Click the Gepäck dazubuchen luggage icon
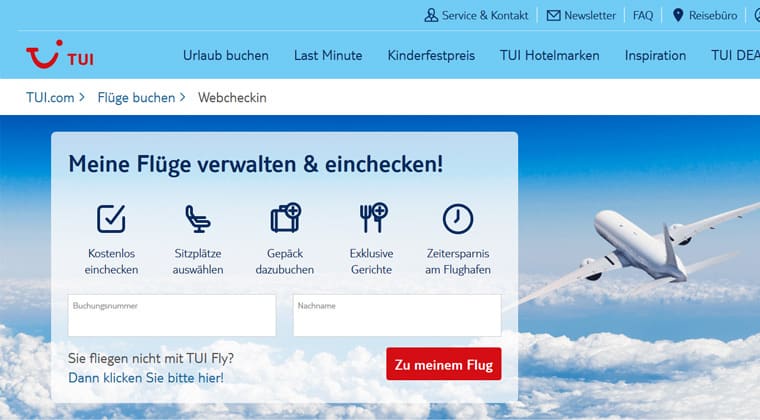The height and width of the screenshot is (420, 760). coord(285,218)
